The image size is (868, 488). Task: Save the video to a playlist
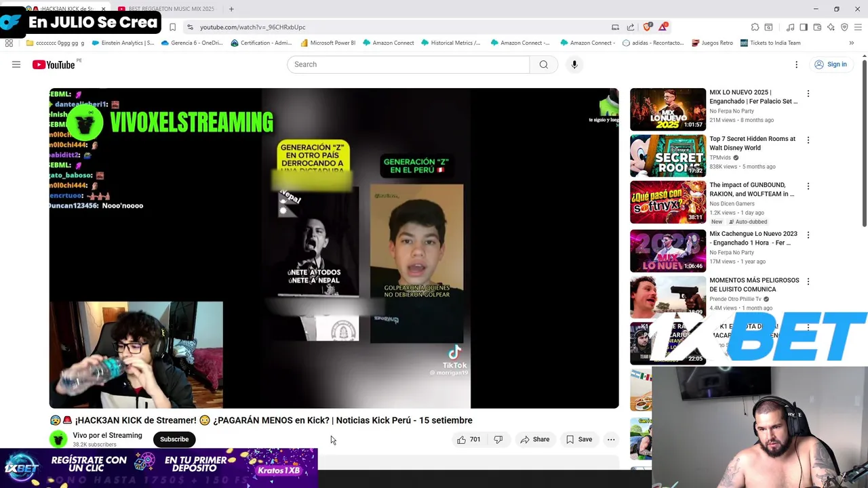pos(578,439)
